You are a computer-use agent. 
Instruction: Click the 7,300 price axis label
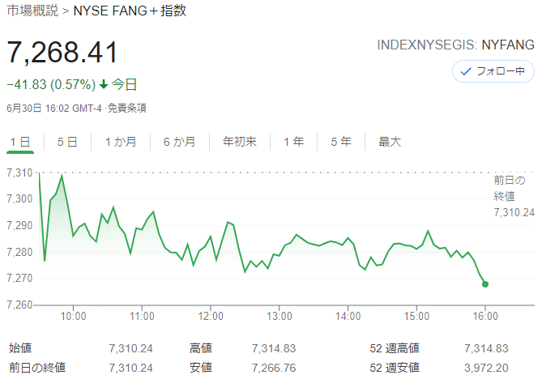coord(19,198)
